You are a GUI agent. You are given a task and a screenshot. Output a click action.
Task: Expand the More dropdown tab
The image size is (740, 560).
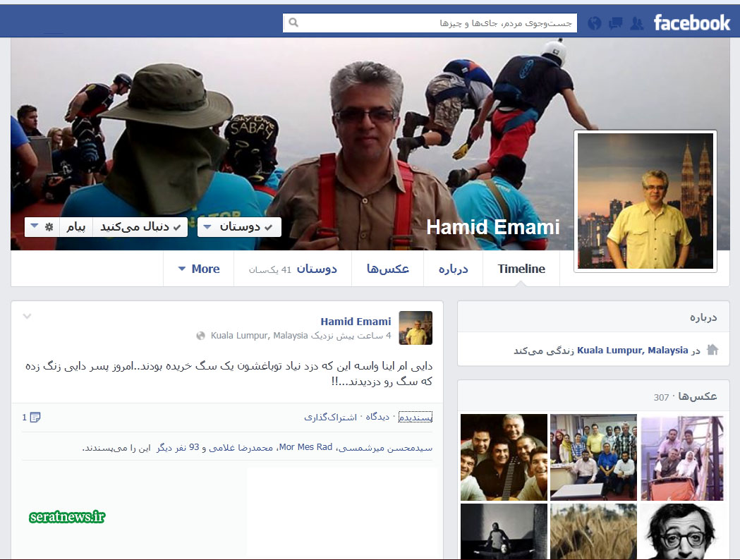click(x=199, y=269)
